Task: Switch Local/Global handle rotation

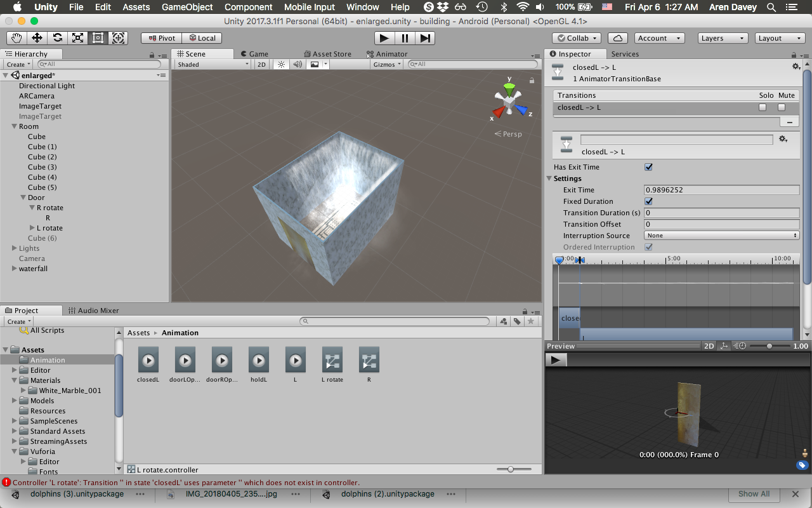Action: (x=202, y=38)
